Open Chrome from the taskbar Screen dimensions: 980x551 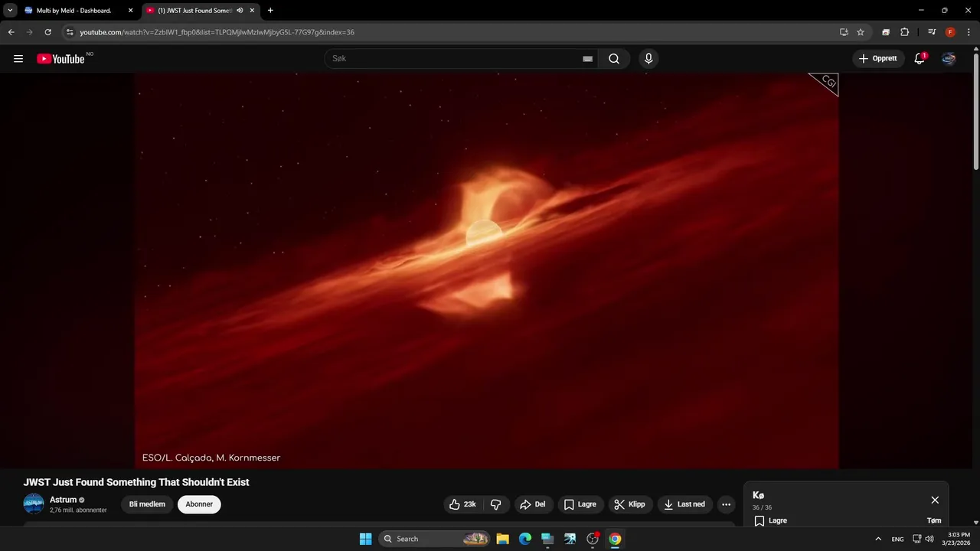(x=615, y=539)
